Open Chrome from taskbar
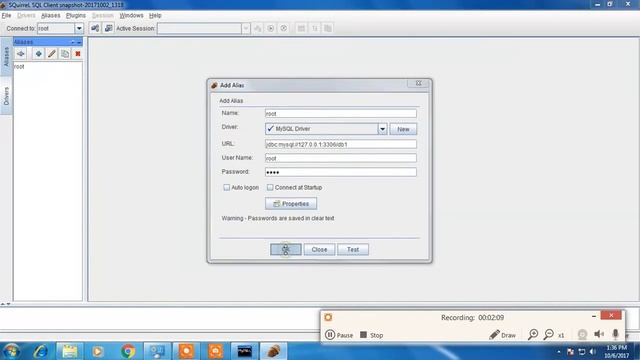 (128, 351)
